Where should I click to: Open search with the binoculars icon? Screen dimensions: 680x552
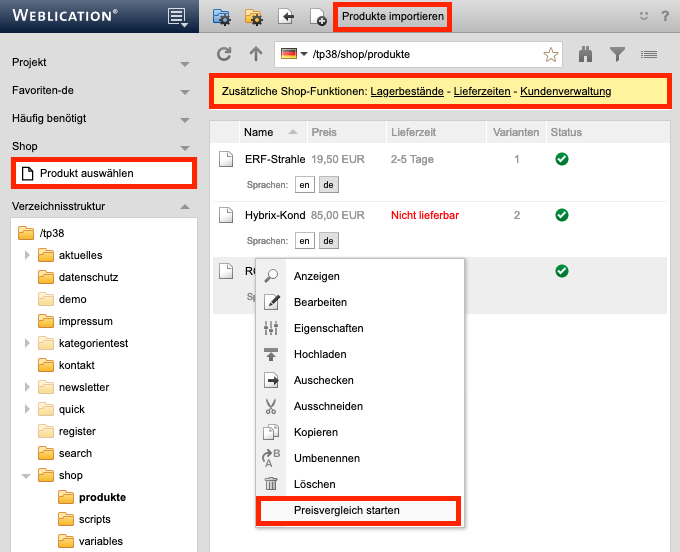point(586,54)
